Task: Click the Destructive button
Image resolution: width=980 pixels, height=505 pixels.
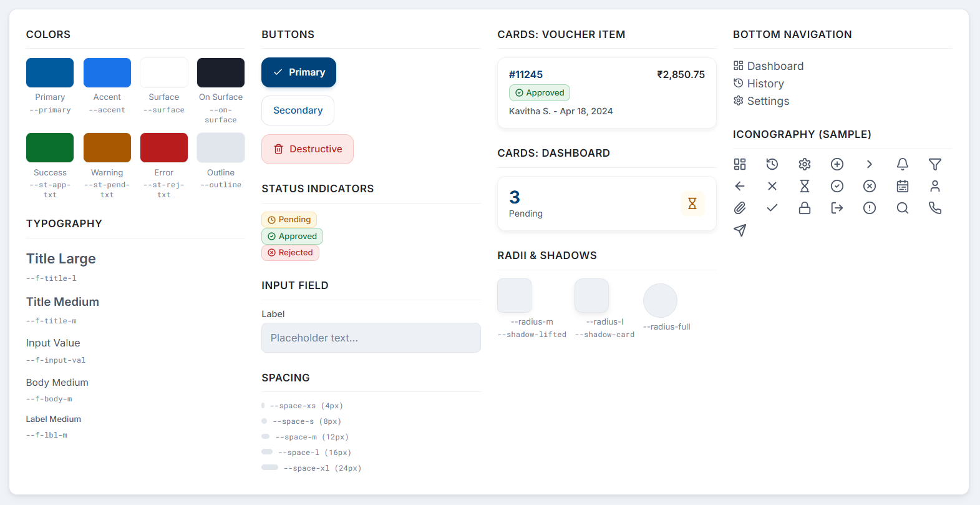Action: (308, 149)
